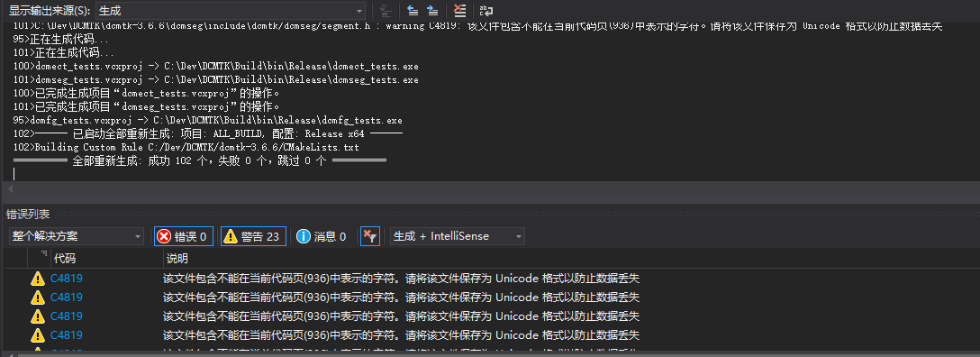Click the category icon column header
Screen dimensions: 980x357
pyautogui.click(x=39, y=258)
